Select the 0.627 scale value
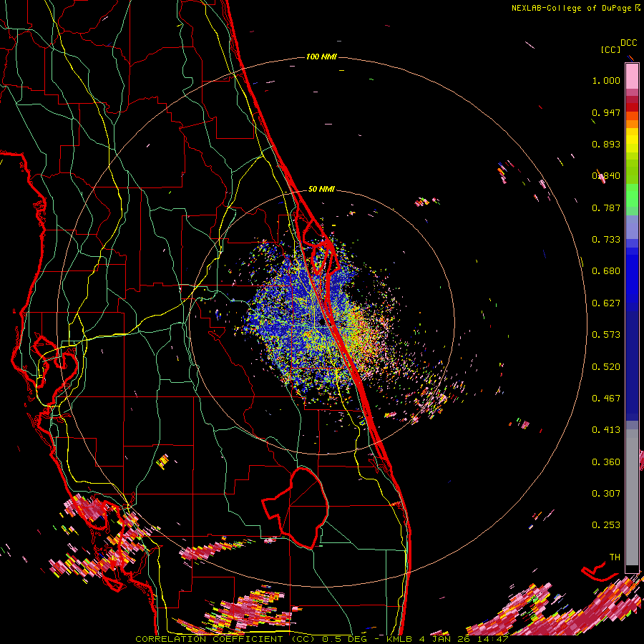 [x=606, y=303]
